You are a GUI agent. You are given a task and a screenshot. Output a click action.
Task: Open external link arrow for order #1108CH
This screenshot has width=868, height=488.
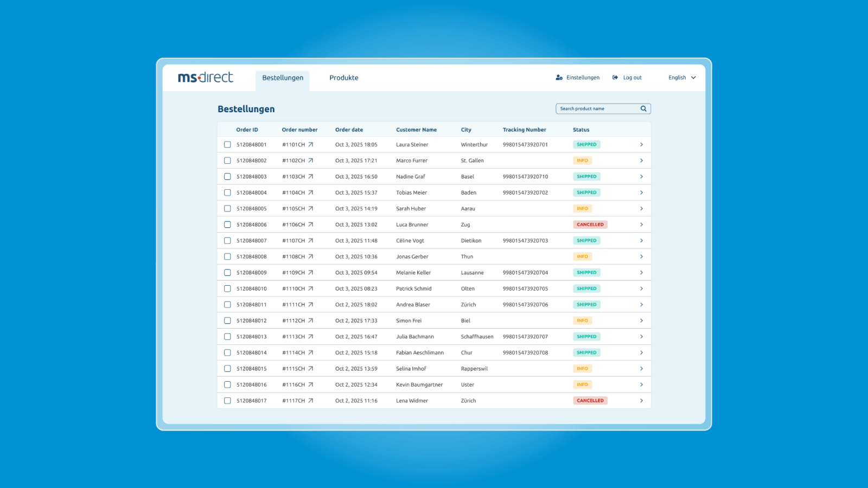click(x=311, y=256)
